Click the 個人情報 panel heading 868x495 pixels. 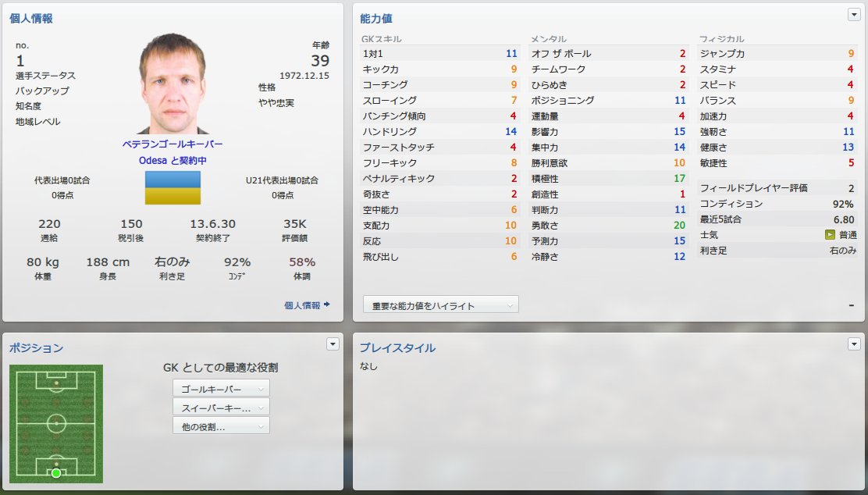(x=31, y=18)
